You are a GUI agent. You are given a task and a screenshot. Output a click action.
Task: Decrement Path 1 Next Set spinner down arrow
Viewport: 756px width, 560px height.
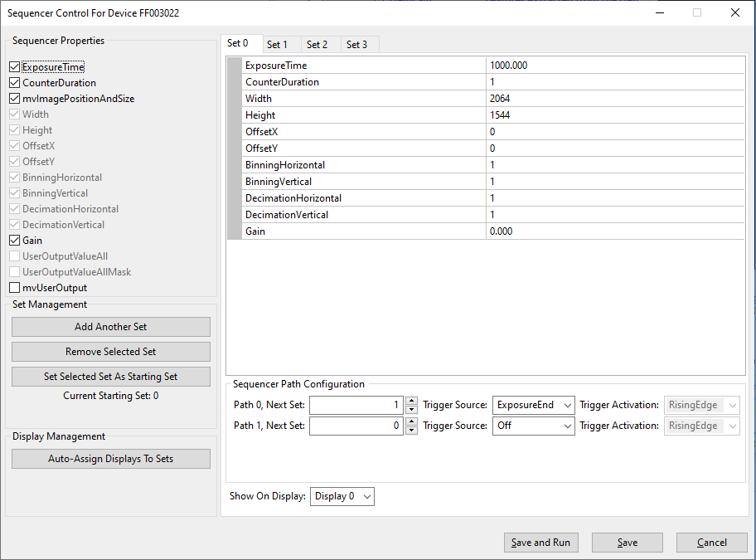coord(411,431)
